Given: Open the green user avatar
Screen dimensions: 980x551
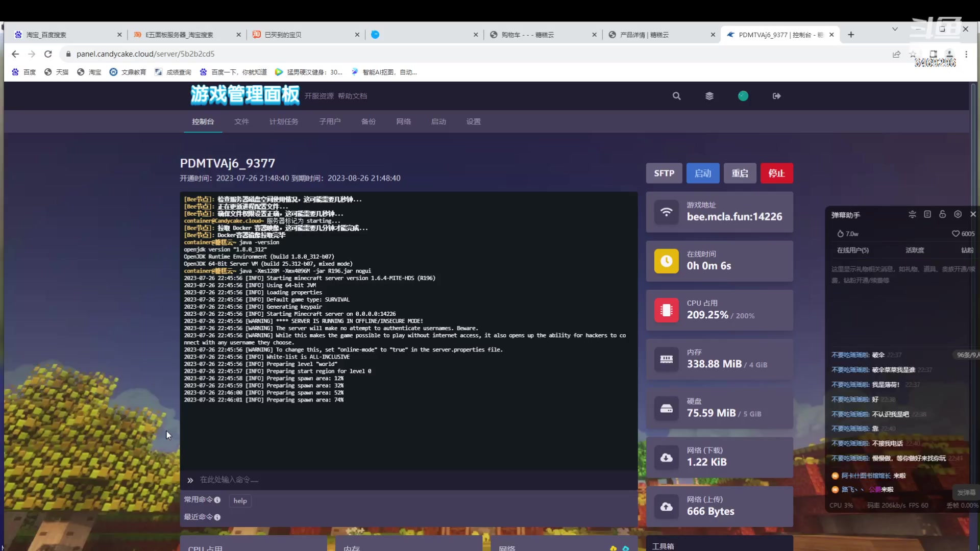Looking at the screenshot, I should click(x=743, y=96).
